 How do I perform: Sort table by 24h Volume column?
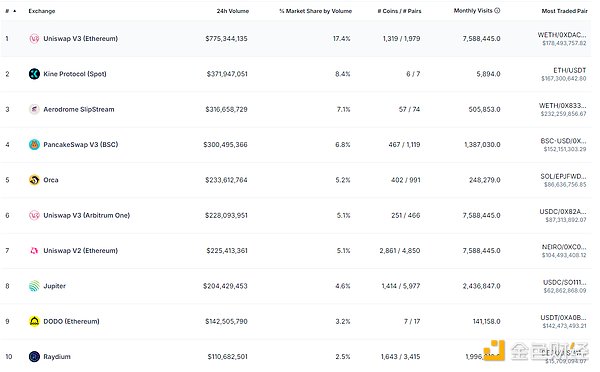(233, 11)
